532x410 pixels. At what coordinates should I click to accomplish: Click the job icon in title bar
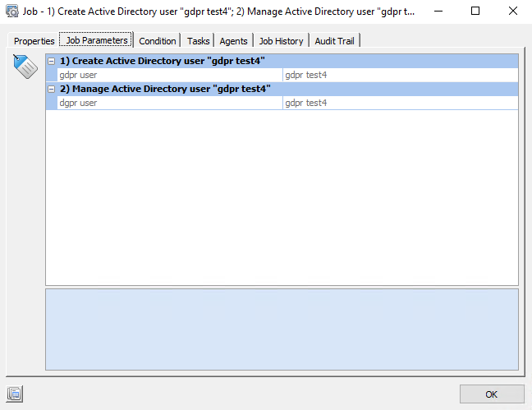[13, 12]
